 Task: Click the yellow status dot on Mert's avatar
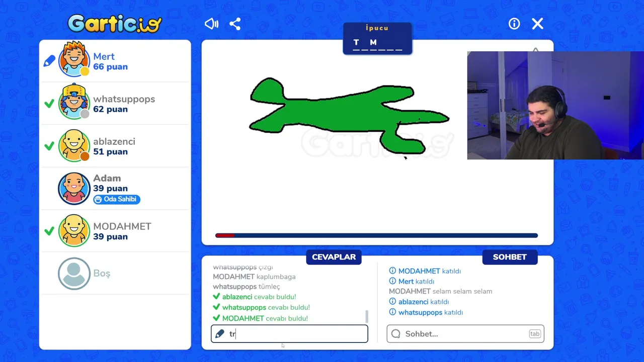click(x=85, y=72)
